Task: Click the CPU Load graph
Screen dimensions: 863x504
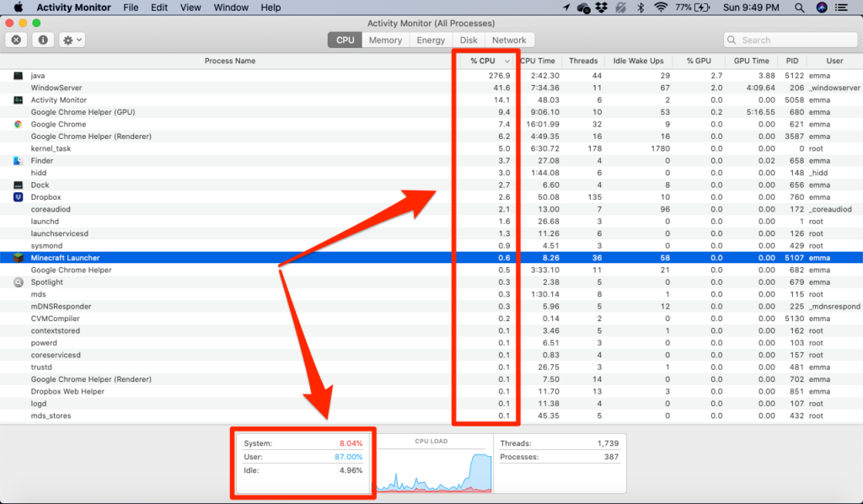Action: point(435,469)
